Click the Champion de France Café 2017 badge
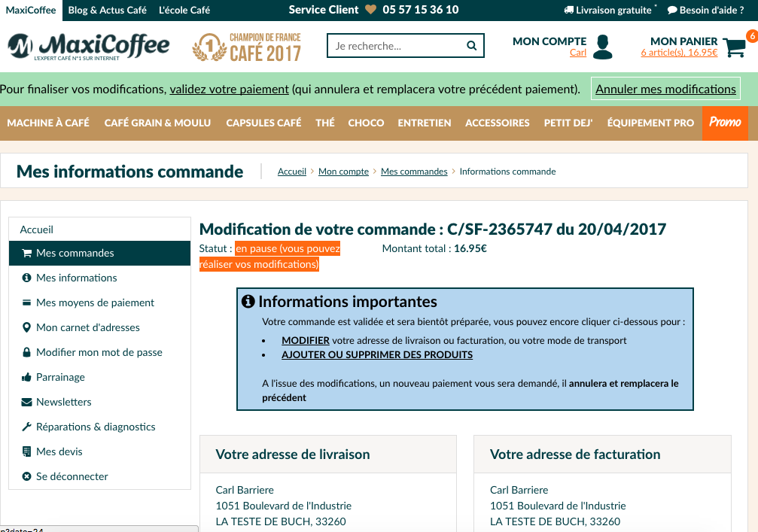This screenshot has height=532, width=758. click(247, 47)
